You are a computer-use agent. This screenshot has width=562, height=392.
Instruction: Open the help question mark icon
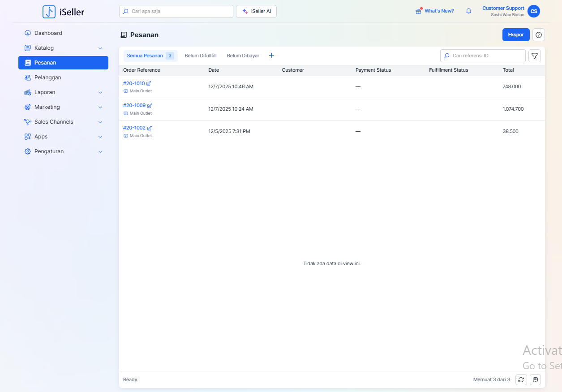click(538, 35)
